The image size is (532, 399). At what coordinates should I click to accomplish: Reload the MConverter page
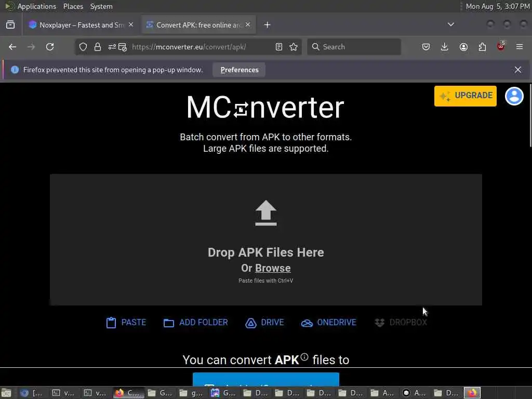tap(50, 47)
